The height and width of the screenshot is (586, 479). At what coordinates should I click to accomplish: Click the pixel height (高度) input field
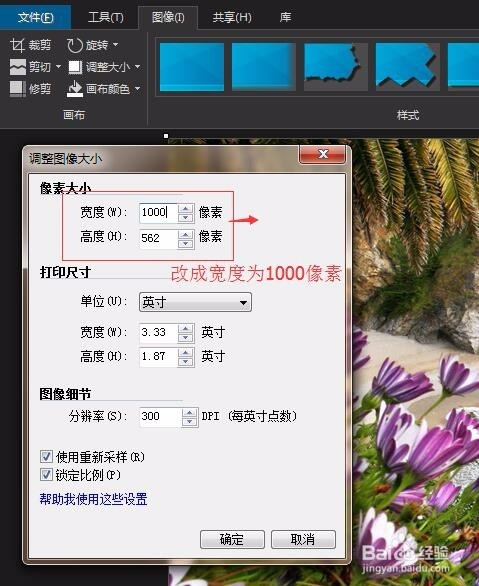[x=158, y=238]
